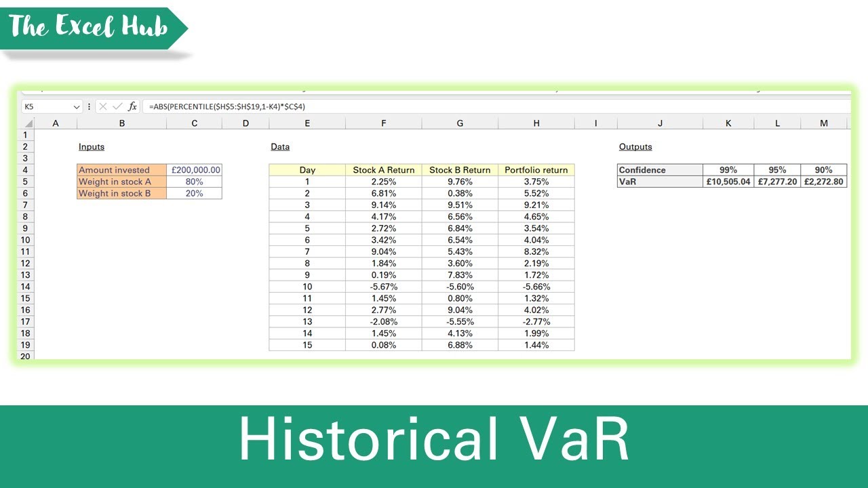
Task: Click the Weight in stock B 20% cell
Action: (195, 193)
